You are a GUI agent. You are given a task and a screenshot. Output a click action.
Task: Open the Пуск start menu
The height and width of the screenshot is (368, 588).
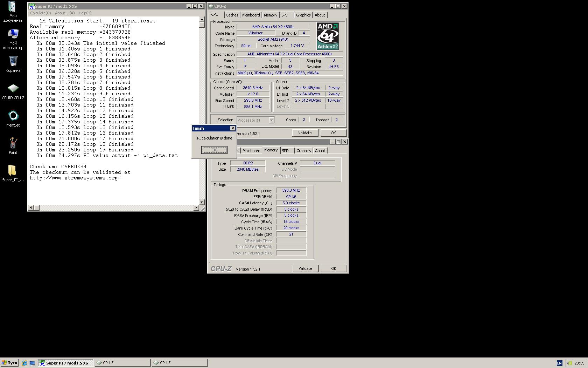[x=9, y=363]
